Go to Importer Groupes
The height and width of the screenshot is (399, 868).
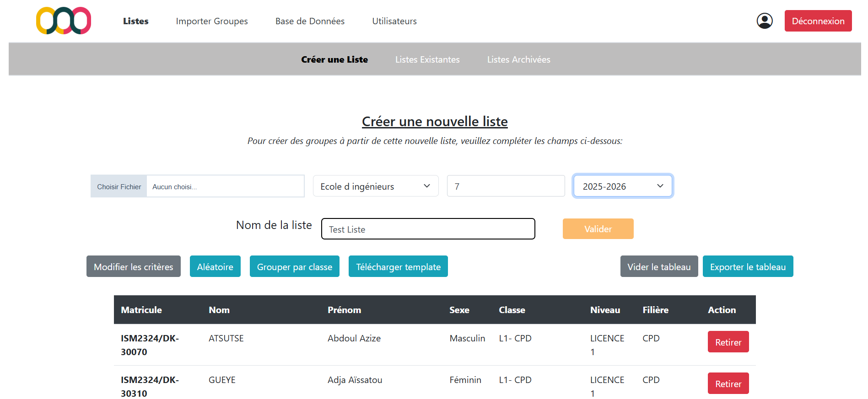coord(212,21)
